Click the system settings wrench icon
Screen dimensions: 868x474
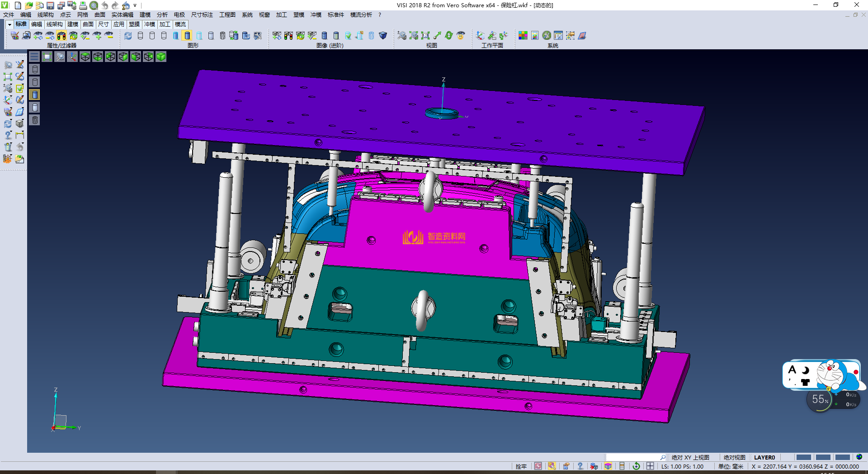click(x=547, y=36)
